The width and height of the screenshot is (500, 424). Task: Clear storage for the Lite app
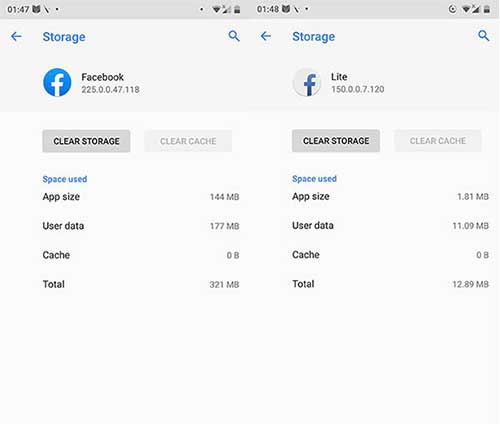(x=336, y=141)
